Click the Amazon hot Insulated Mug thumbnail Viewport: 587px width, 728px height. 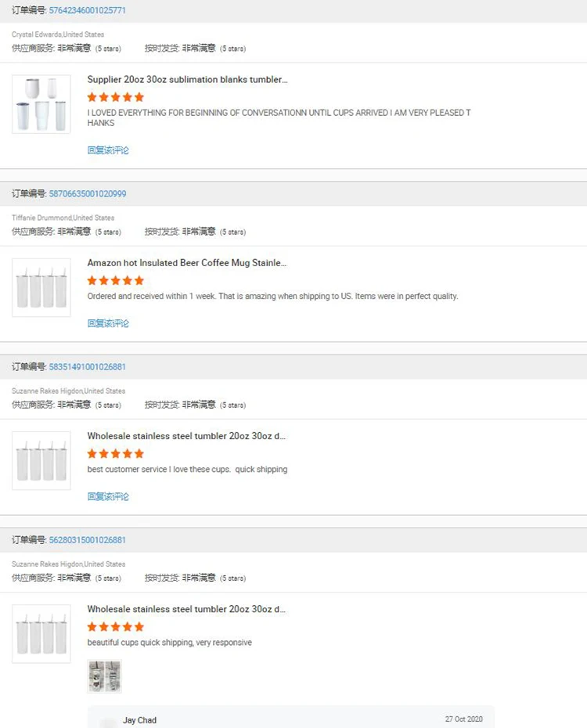coord(41,287)
